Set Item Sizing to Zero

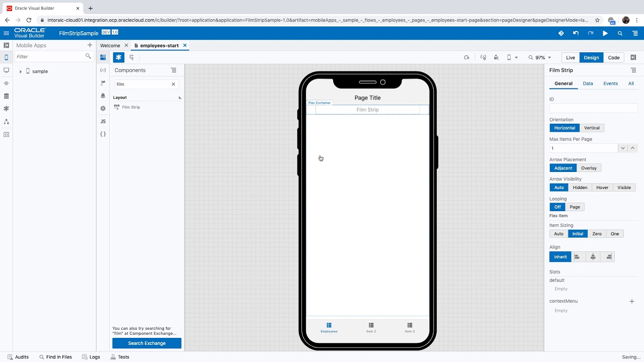pyautogui.click(x=597, y=234)
